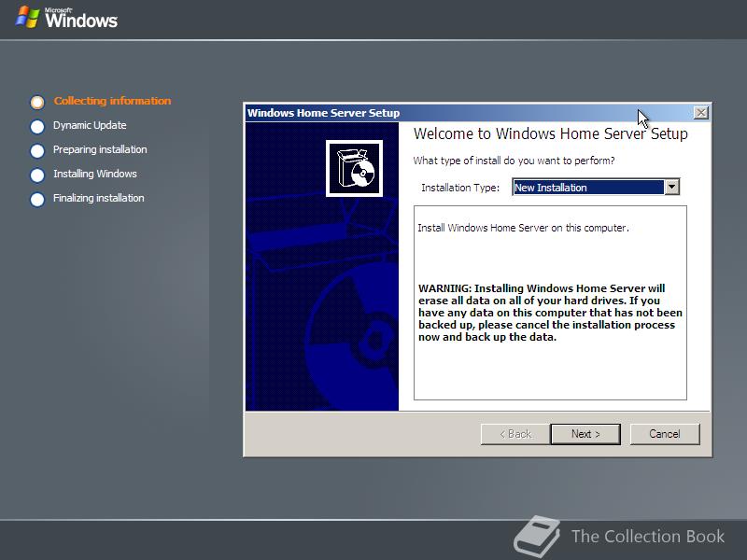Viewport: 747px width, 560px height.
Task: Click the 'Preparing installation' step text
Action: click(100, 149)
